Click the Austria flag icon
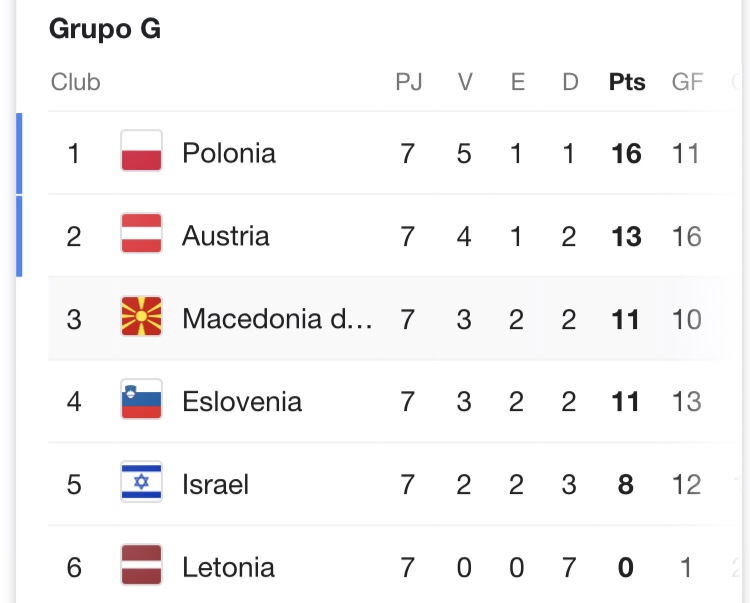The image size is (750, 603). (141, 235)
